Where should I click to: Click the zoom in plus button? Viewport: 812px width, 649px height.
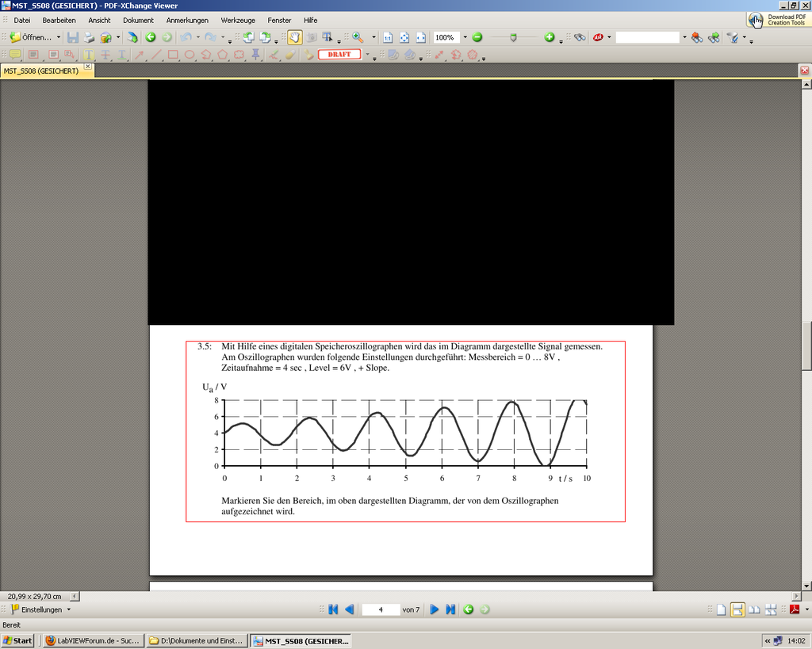[550, 37]
